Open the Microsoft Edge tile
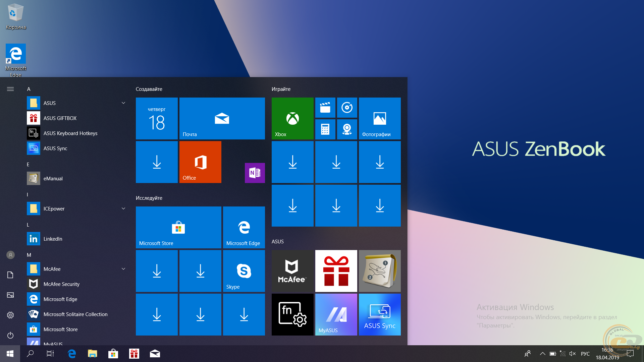Image resolution: width=644 pixels, height=362 pixels. 244,227
